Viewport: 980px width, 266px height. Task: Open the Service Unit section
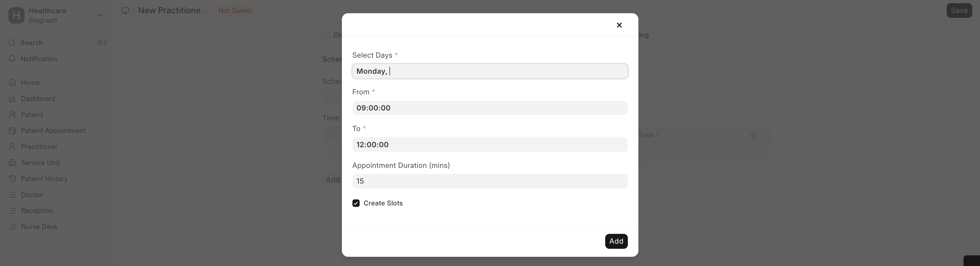pyautogui.click(x=40, y=162)
